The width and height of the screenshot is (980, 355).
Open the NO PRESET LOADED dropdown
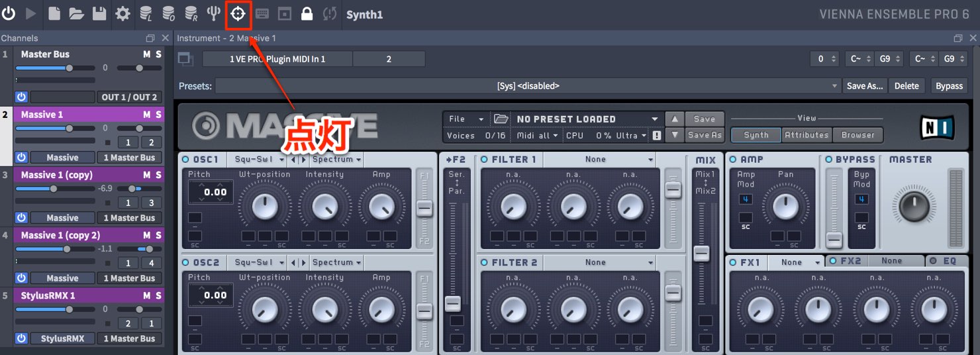coord(587,119)
